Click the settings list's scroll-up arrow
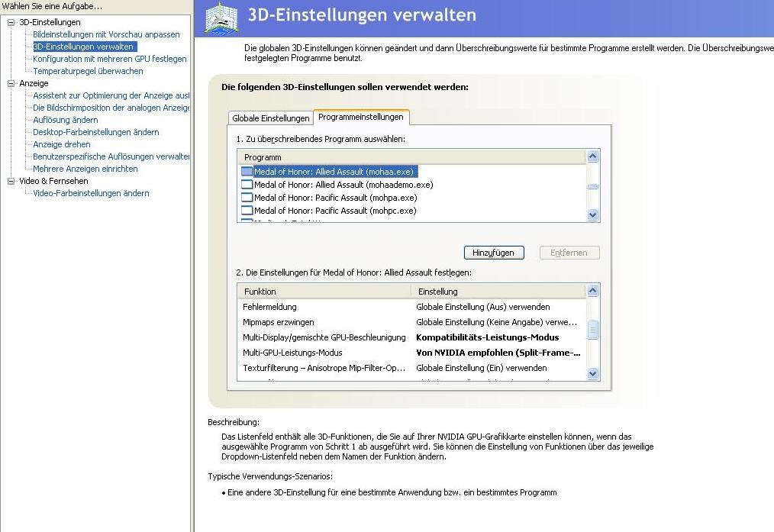 (x=593, y=291)
